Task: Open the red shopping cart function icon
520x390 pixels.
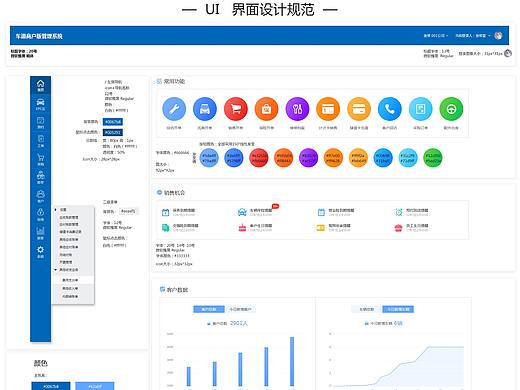Action: coord(236,109)
